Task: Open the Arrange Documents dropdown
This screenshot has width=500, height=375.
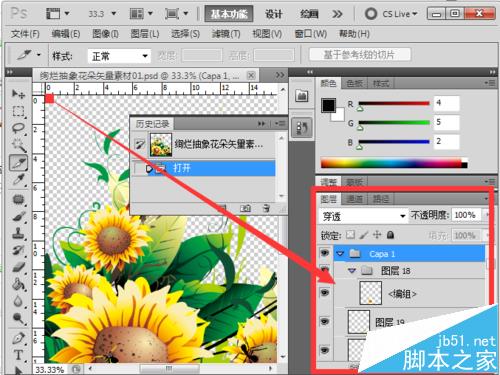Action: point(141,14)
